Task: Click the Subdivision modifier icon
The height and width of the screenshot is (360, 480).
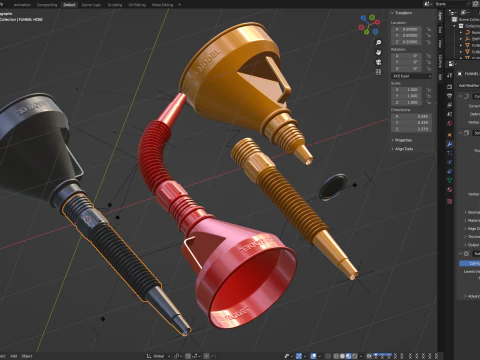Action: coord(467,254)
